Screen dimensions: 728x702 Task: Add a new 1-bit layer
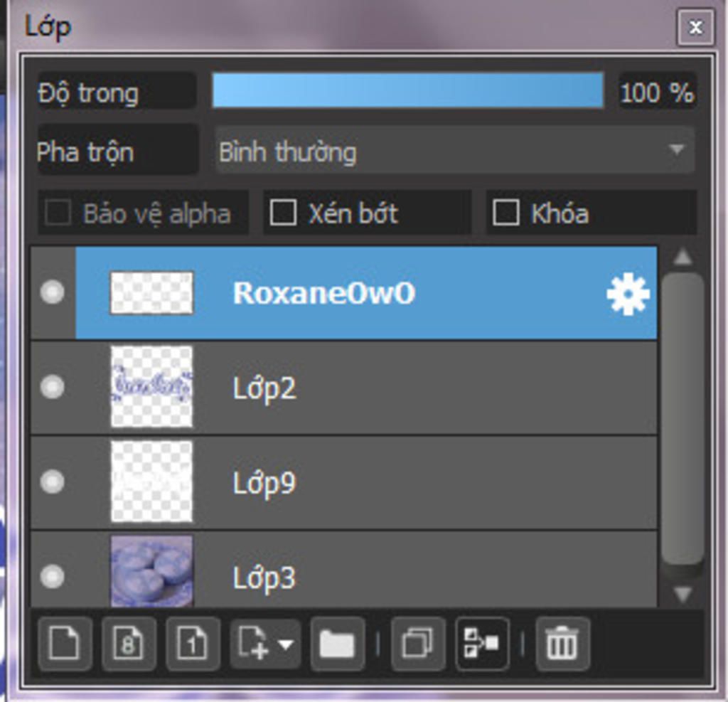[192, 644]
